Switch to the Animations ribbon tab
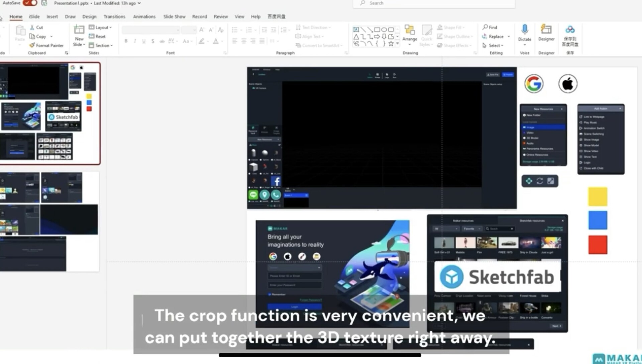 click(x=144, y=16)
